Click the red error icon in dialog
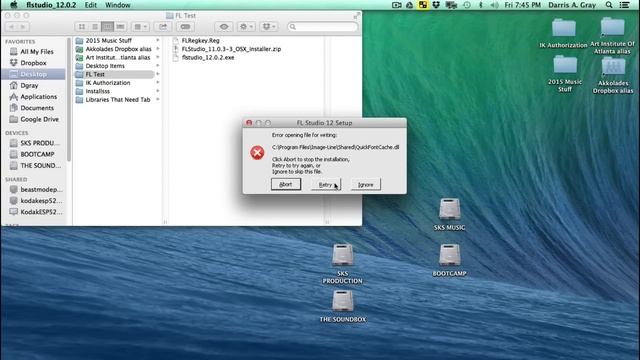This screenshot has width=640, height=360. coord(257,153)
